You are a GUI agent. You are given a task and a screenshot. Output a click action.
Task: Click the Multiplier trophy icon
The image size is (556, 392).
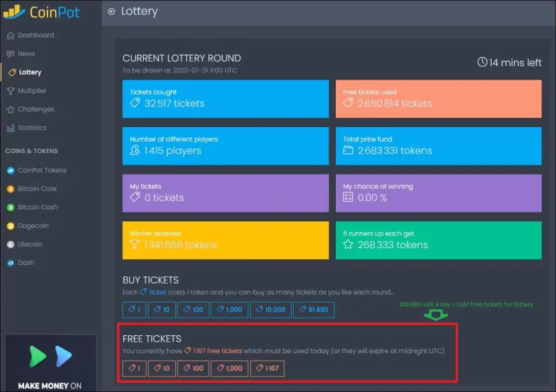pos(11,91)
